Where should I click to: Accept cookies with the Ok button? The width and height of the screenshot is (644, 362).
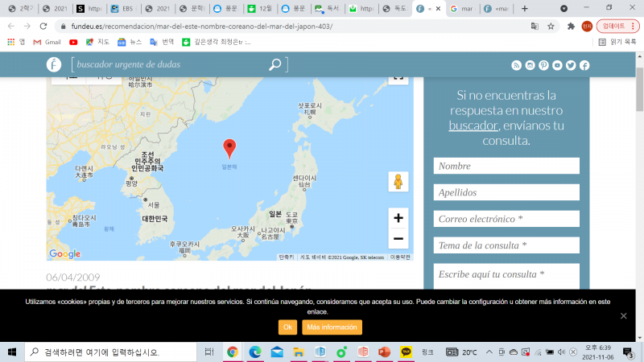pyautogui.click(x=287, y=327)
